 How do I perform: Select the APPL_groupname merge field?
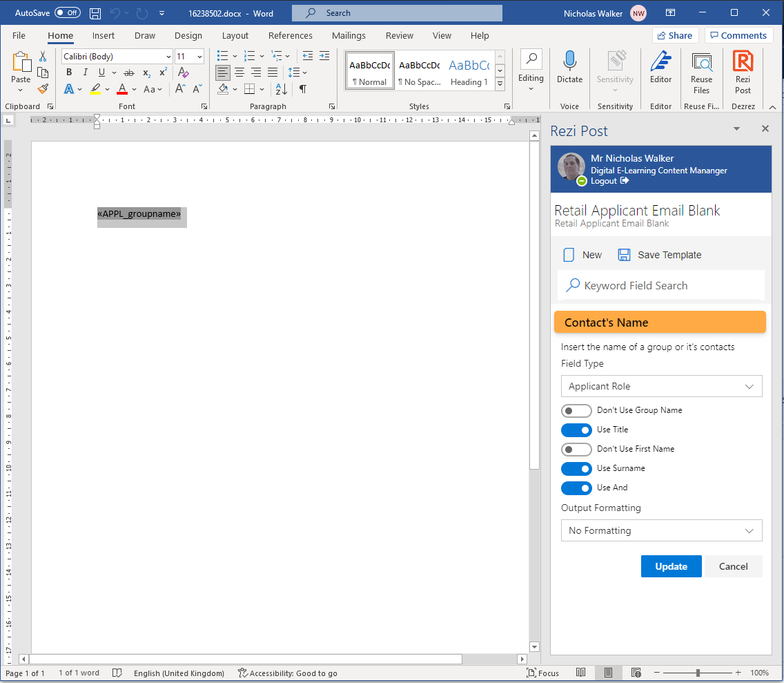(139, 214)
